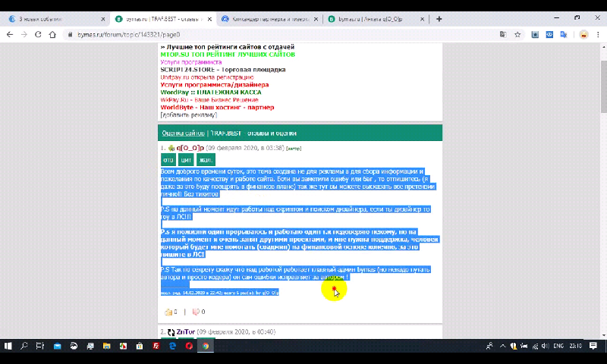Switch to the '3 новых события' tab
The width and height of the screenshot is (607, 364).
(49, 19)
